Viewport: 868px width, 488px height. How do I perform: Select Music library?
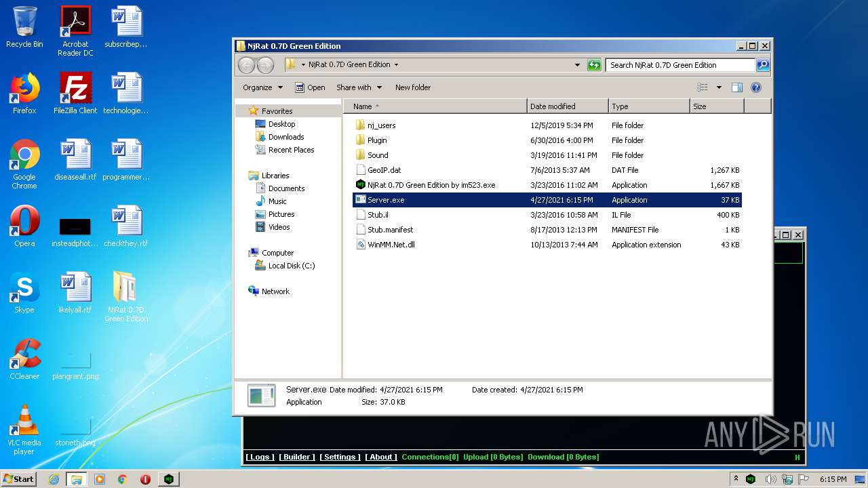point(277,201)
